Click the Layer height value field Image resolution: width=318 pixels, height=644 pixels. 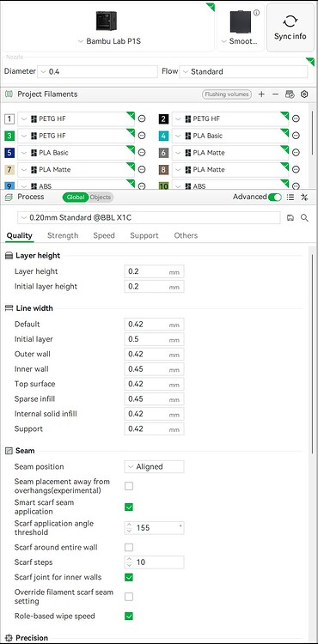(x=154, y=271)
